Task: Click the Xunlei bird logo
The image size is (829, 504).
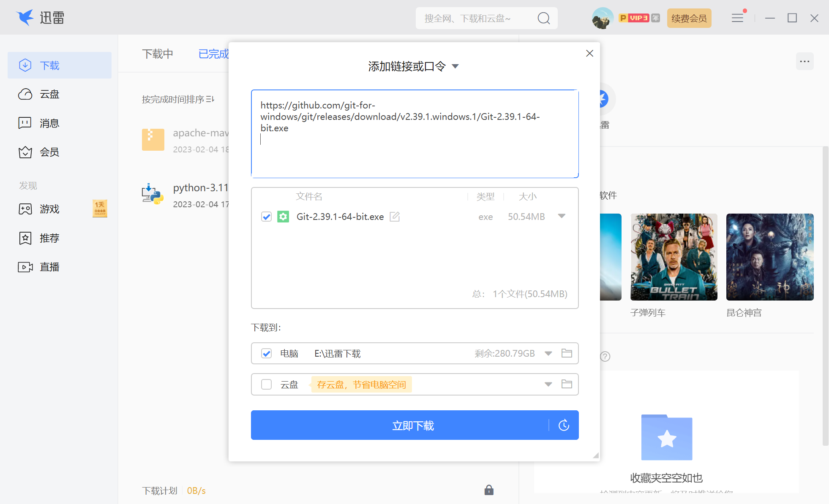Action: [x=25, y=18]
